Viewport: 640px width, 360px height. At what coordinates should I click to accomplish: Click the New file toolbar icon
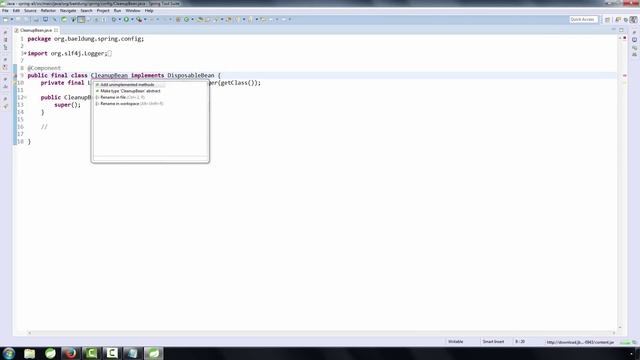click(5, 20)
